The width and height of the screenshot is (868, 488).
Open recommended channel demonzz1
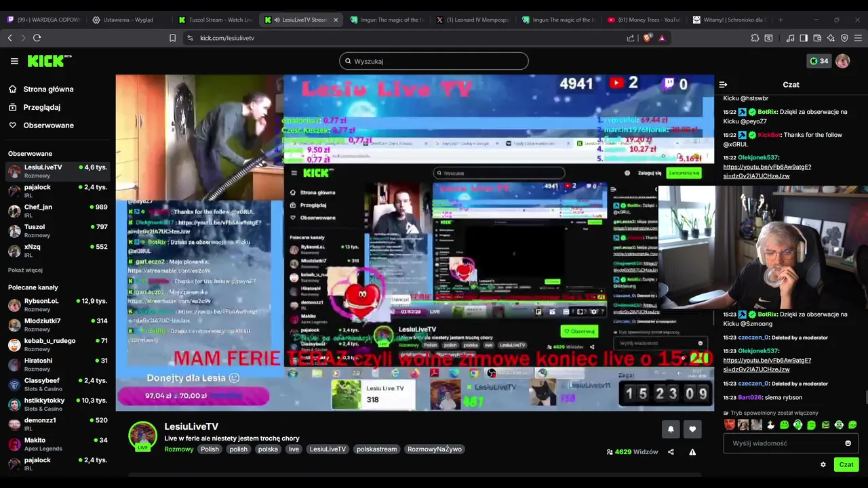(58, 424)
